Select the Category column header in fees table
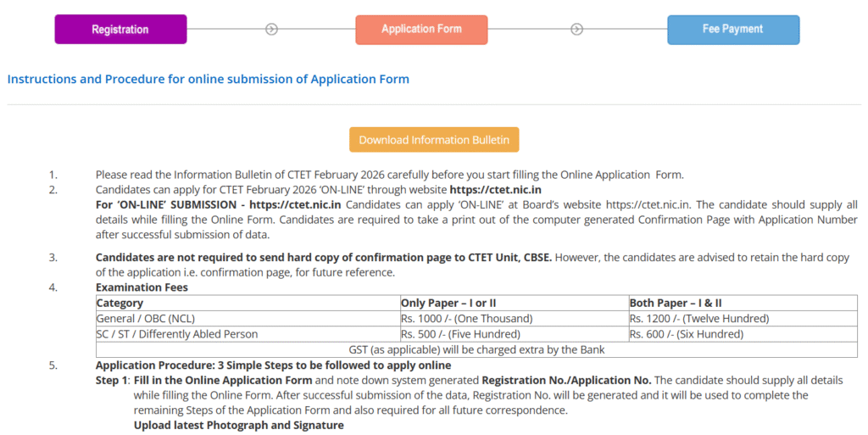The image size is (868, 435). [120, 303]
